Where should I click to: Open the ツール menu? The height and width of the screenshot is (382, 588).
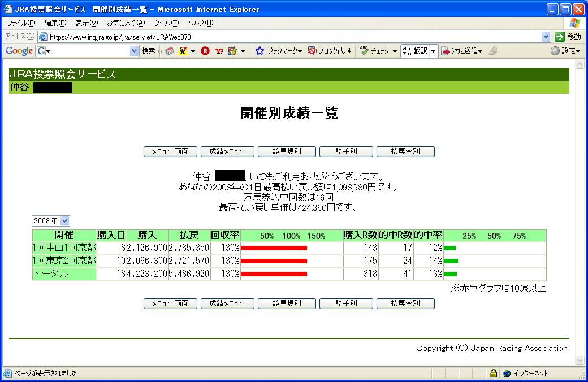point(166,23)
